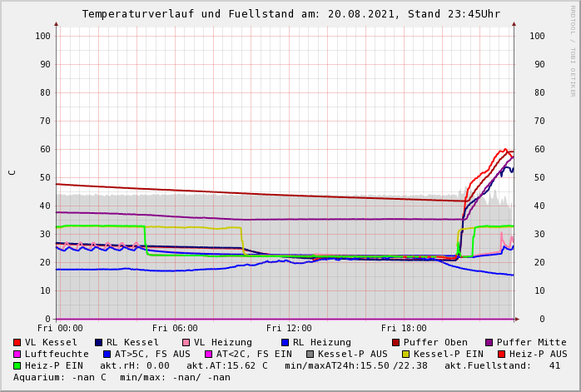Select the magenta Luftfeuchte legend swatch
581x392 pixels.
tap(17, 354)
